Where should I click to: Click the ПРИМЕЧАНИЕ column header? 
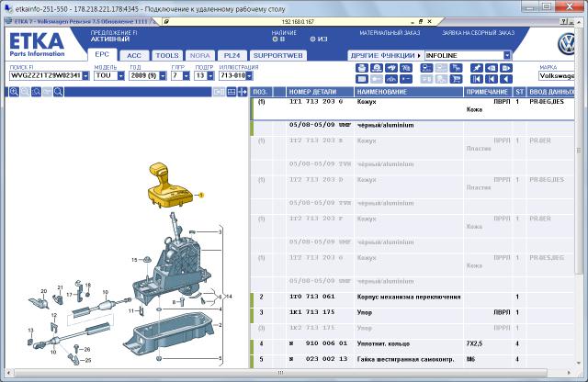(488, 92)
